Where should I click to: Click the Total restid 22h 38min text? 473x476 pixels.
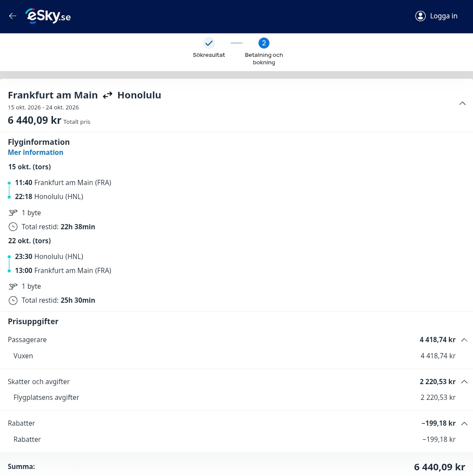coord(58,227)
